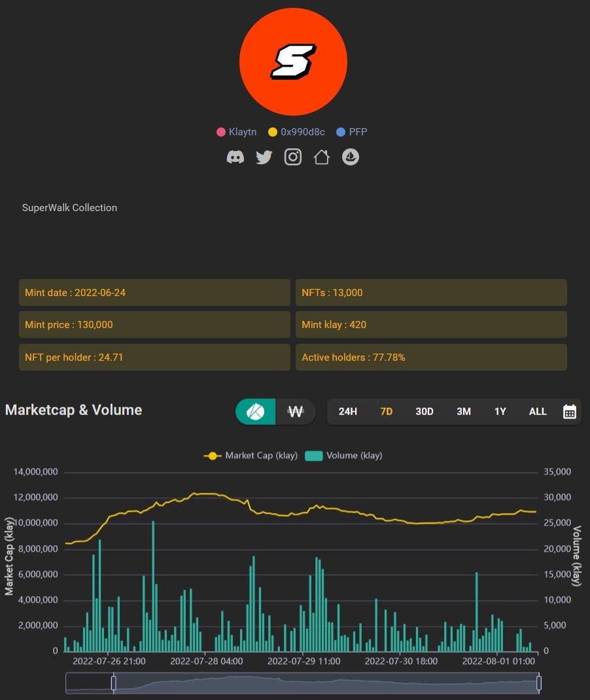Switch currency to Klay
Screen dimensions: 590x700
[x=256, y=412]
